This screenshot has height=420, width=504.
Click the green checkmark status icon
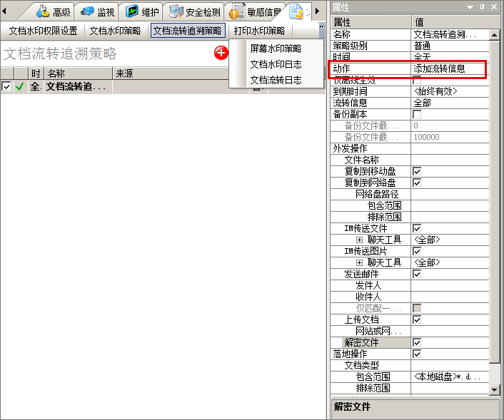click(19, 87)
